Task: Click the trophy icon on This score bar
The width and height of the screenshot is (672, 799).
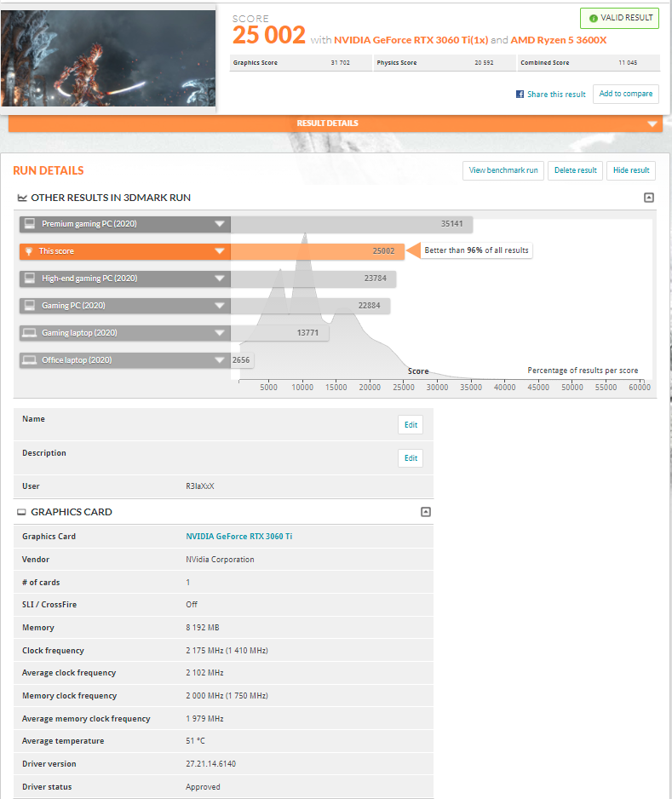Action: (29, 251)
